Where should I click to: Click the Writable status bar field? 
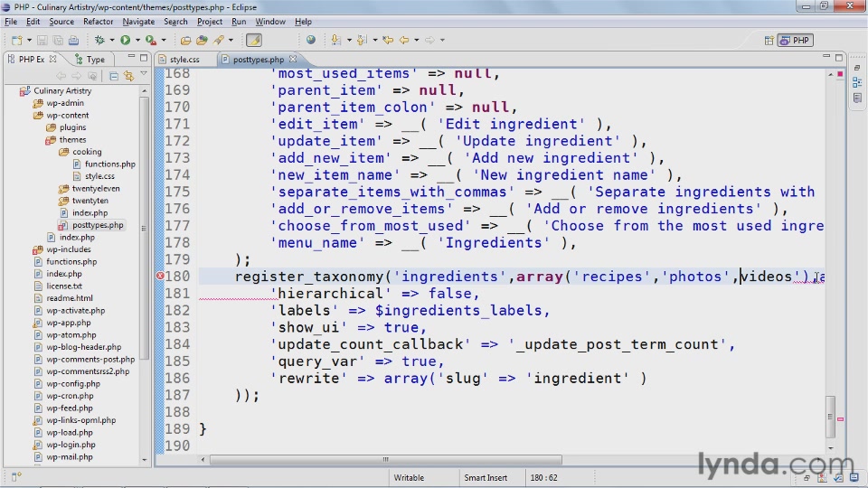409,477
